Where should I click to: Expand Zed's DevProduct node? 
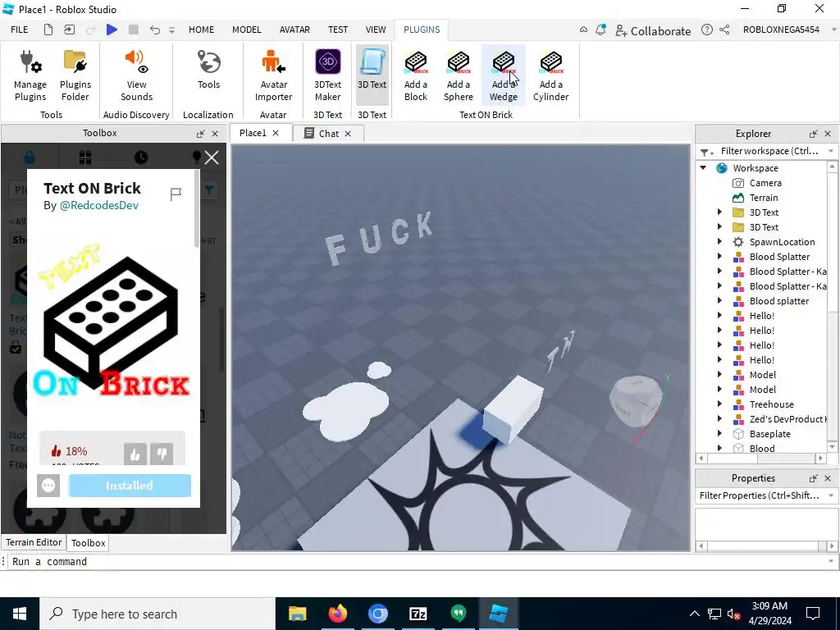[x=719, y=419]
